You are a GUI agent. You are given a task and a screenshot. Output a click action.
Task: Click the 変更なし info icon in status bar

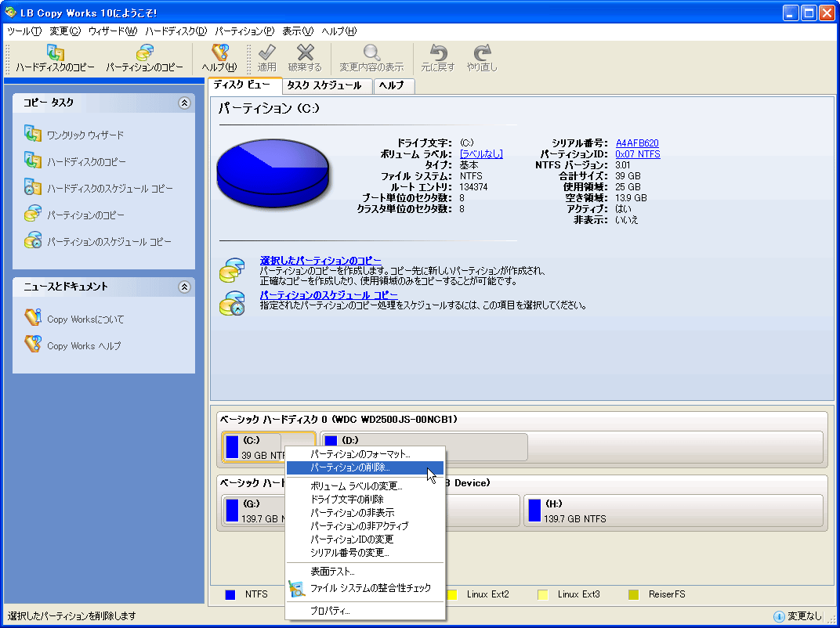(779, 617)
